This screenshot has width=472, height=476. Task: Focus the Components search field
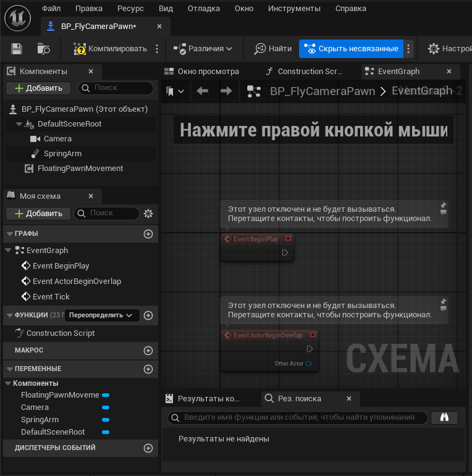(116, 88)
